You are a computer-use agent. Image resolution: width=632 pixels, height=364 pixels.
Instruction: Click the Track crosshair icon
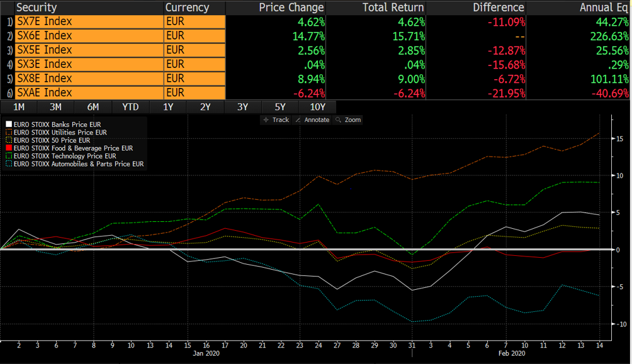[x=266, y=120]
